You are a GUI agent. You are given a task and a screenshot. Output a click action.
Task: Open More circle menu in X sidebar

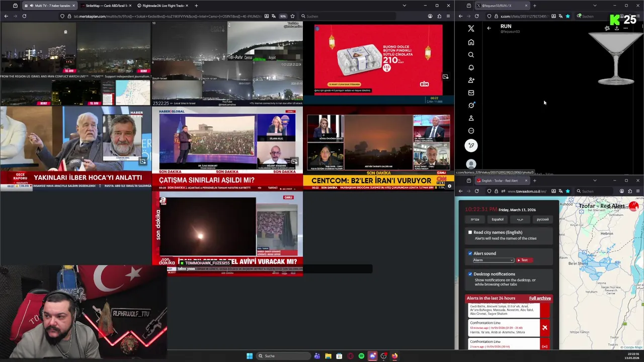471,131
